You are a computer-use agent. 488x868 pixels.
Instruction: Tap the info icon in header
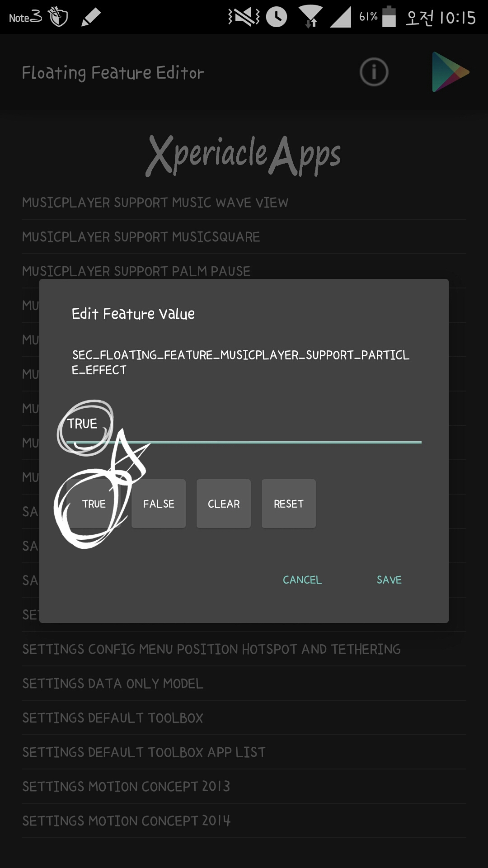click(x=374, y=72)
